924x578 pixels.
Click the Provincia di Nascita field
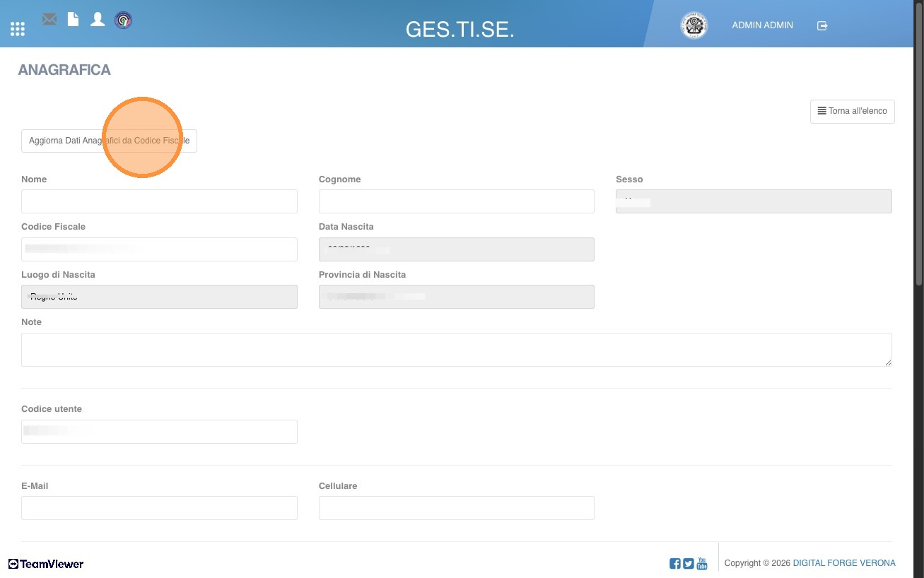click(x=457, y=297)
